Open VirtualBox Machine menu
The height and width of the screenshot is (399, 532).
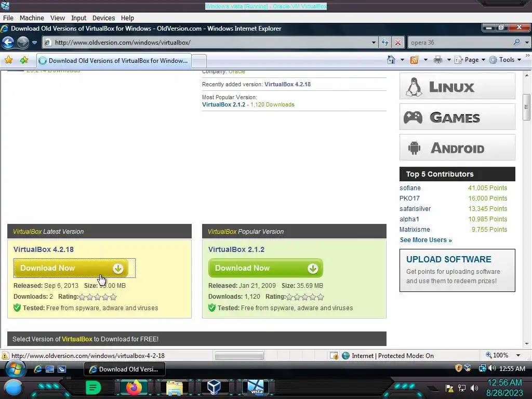click(x=32, y=18)
